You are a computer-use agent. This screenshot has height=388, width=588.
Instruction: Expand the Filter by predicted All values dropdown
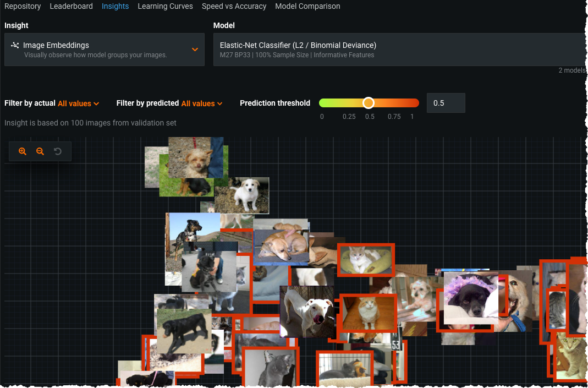[x=202, y=103]
